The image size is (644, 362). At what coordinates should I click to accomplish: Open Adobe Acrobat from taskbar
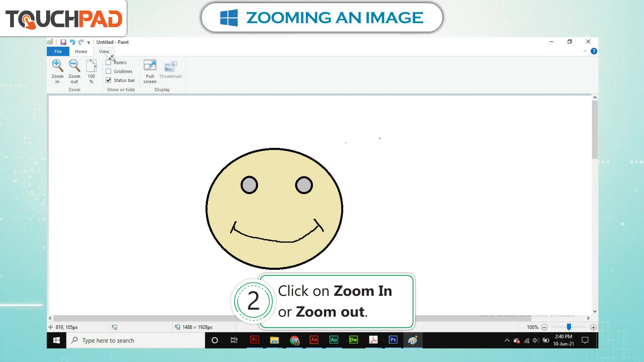[x=373, y=340]
